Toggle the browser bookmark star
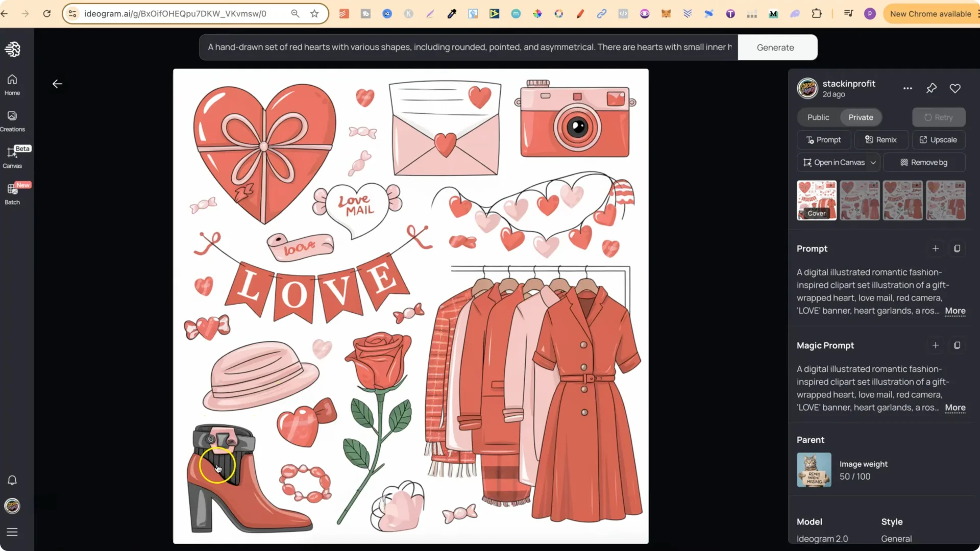Screen dimensions: 980x551 (x=314, y=14)
